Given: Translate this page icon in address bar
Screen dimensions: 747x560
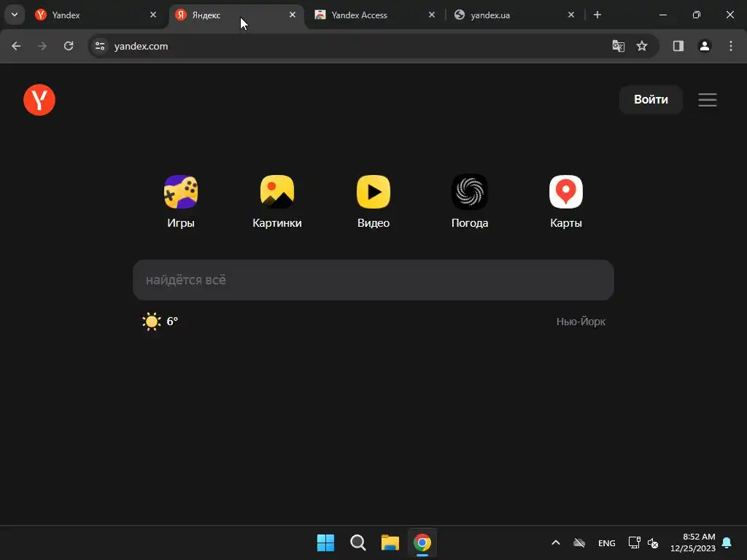Looking at the screenshot, I should coord(618,46).
